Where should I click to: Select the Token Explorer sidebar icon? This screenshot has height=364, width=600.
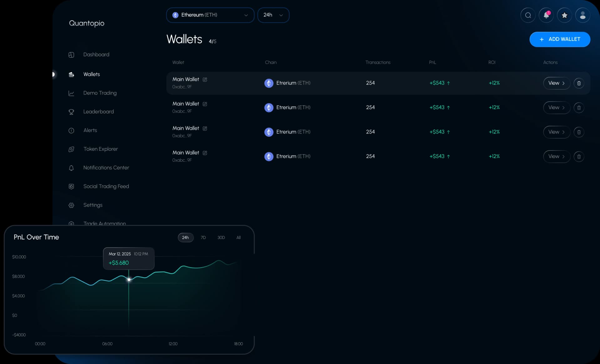click(71, 149)
